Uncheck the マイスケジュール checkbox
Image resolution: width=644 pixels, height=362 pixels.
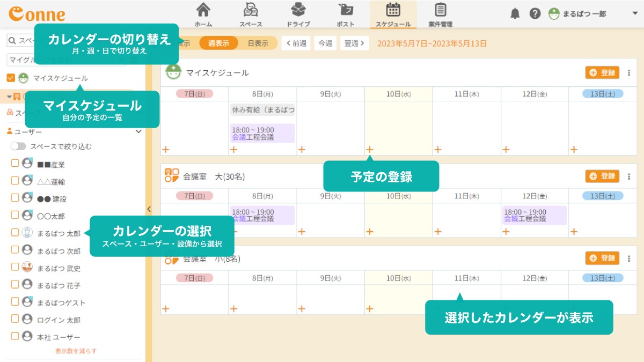point(11,78)
